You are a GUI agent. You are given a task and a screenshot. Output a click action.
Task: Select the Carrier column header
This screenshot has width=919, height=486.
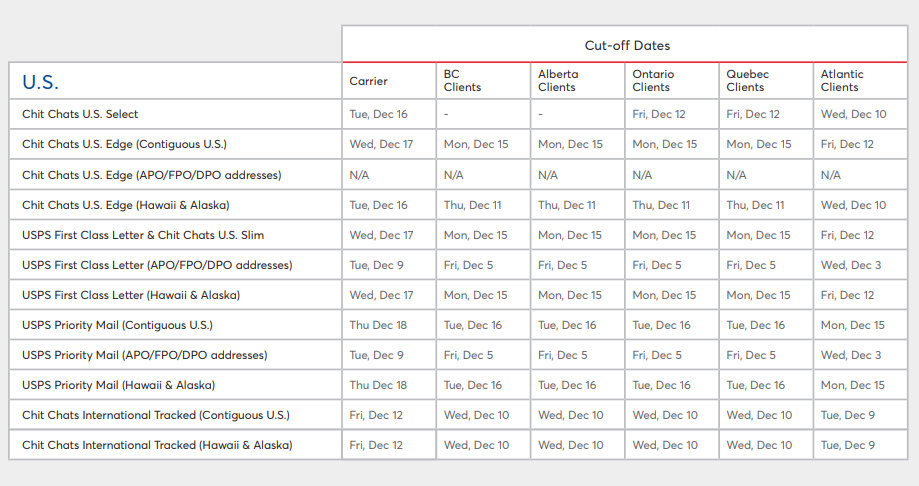[x=368, y=81]
